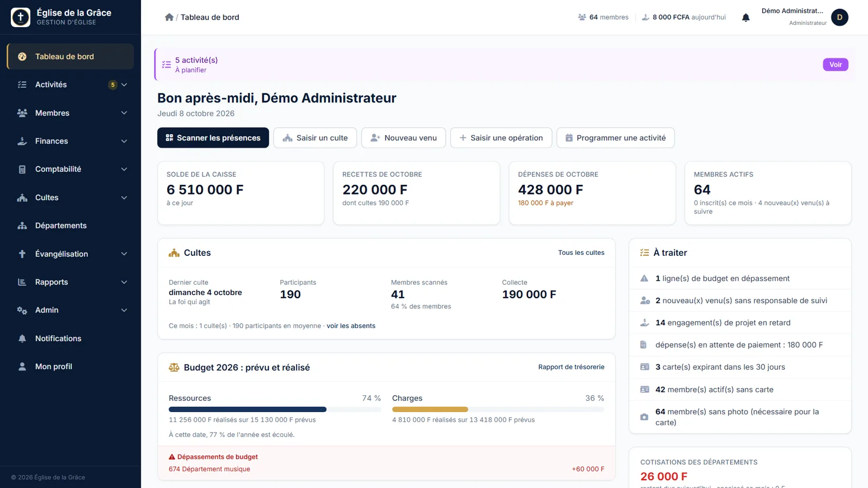Click the church cross logo icon

tap(21, 17)
